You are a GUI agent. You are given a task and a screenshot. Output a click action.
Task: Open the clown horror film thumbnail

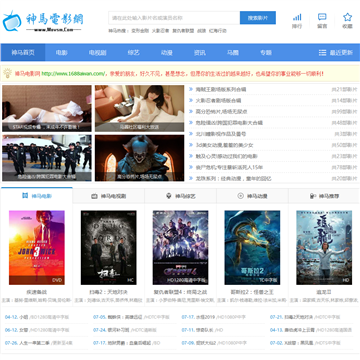(139, 158)
